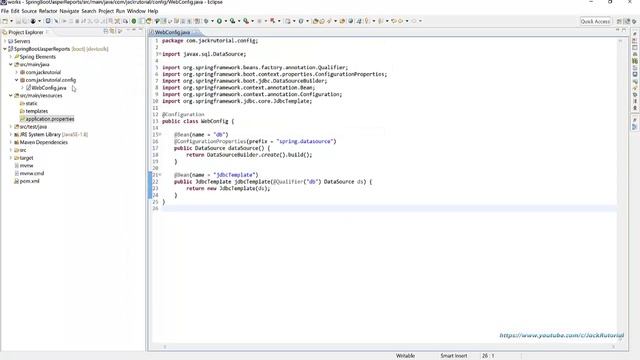Viewport: 640px width, 360px height.
Task: Open the Run menu
Action: click(x=120, y=11)
